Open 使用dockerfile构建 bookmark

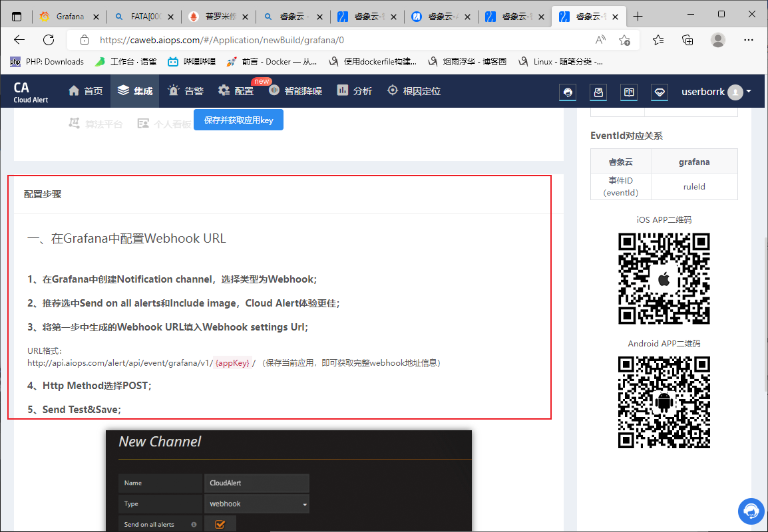pyautogui.click(x=373, y=62)
